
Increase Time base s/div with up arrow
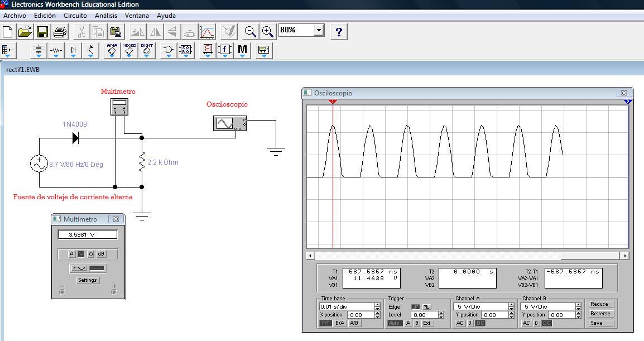click(x=377, y=305)
